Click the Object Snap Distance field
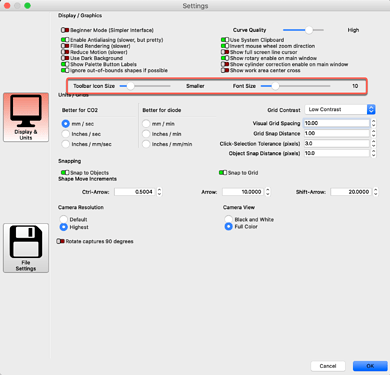Viewport: 390px width, 375px height. 336,153
